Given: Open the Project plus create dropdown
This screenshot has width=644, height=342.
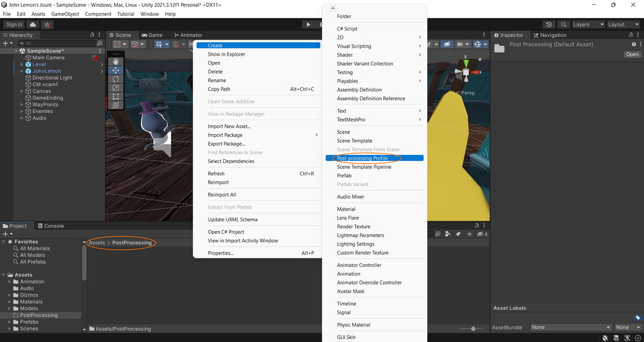Looking at the screenshot, I should point(7,234).
